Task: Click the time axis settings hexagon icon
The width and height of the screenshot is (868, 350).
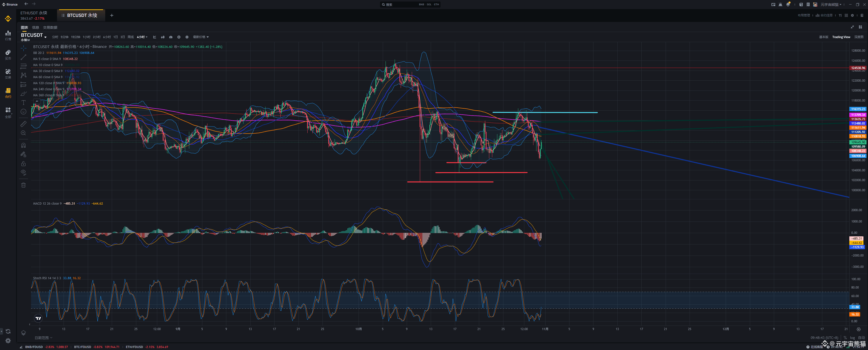Action: click(x=859, y=329)
